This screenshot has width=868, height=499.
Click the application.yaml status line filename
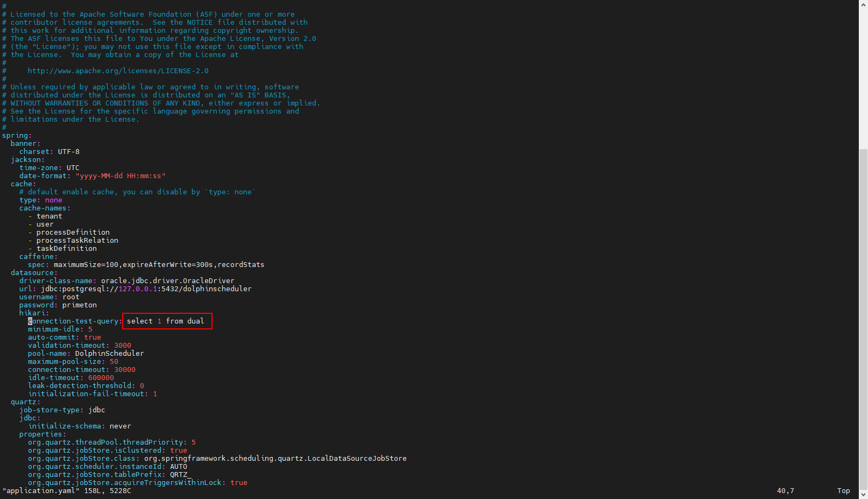click(x=41, y=491)
